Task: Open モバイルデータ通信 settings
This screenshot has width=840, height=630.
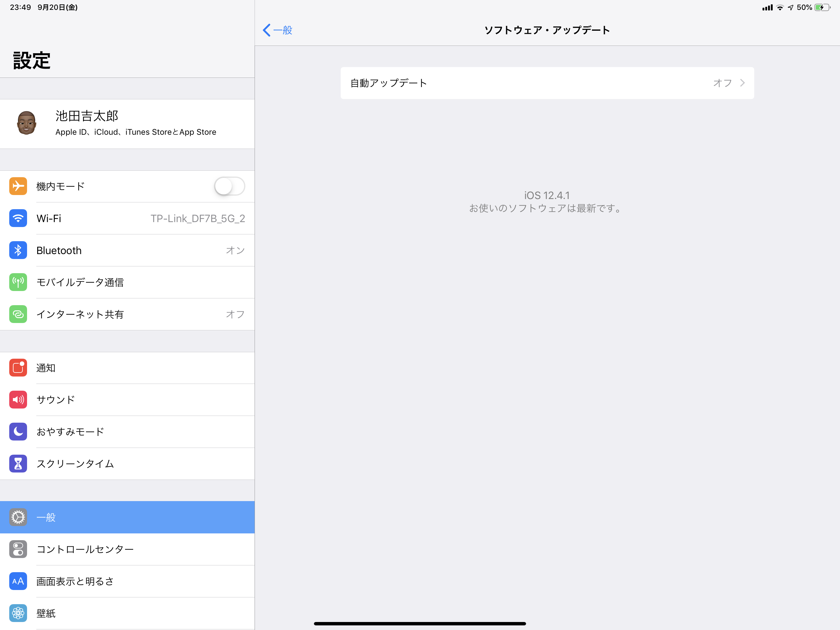Action: tap(127, 282)
